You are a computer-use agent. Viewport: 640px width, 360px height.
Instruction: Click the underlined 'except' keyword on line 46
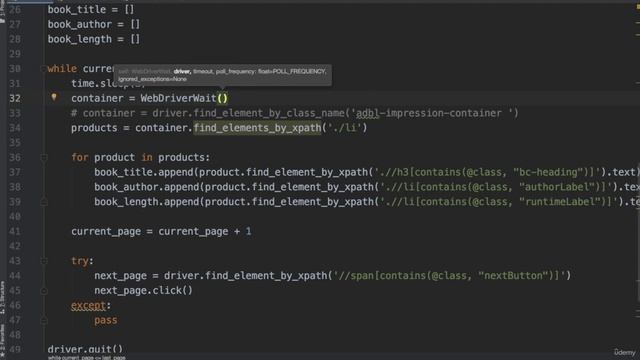coord(88,305)
